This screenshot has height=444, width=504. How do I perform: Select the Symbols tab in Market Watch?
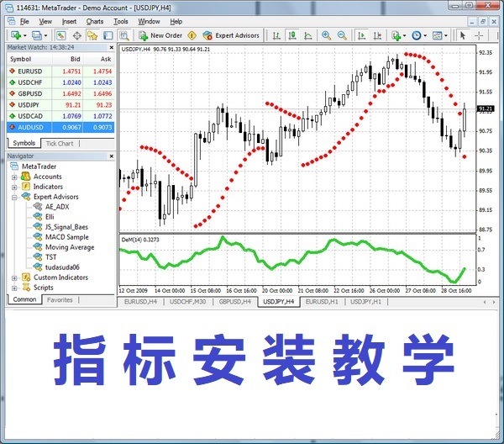(24, 143)
